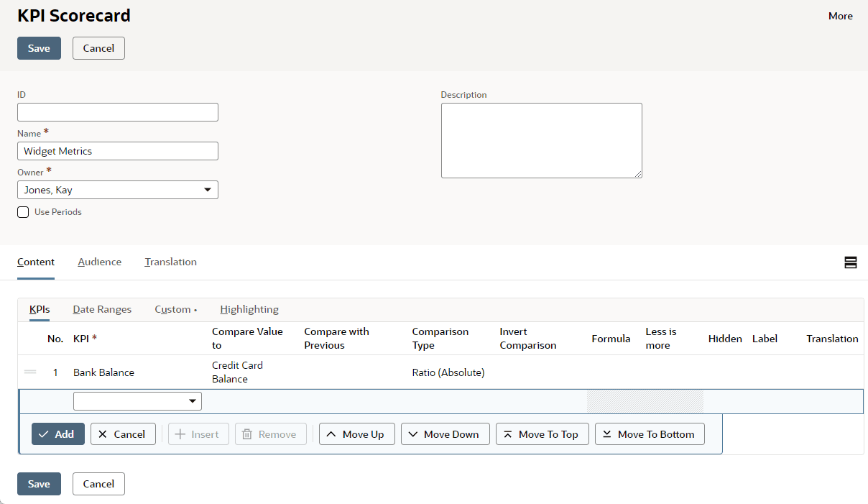Viewport: 868px width, 504px height.
Task: Toggle the Use Periods checkbox
Action: [23, 212]
